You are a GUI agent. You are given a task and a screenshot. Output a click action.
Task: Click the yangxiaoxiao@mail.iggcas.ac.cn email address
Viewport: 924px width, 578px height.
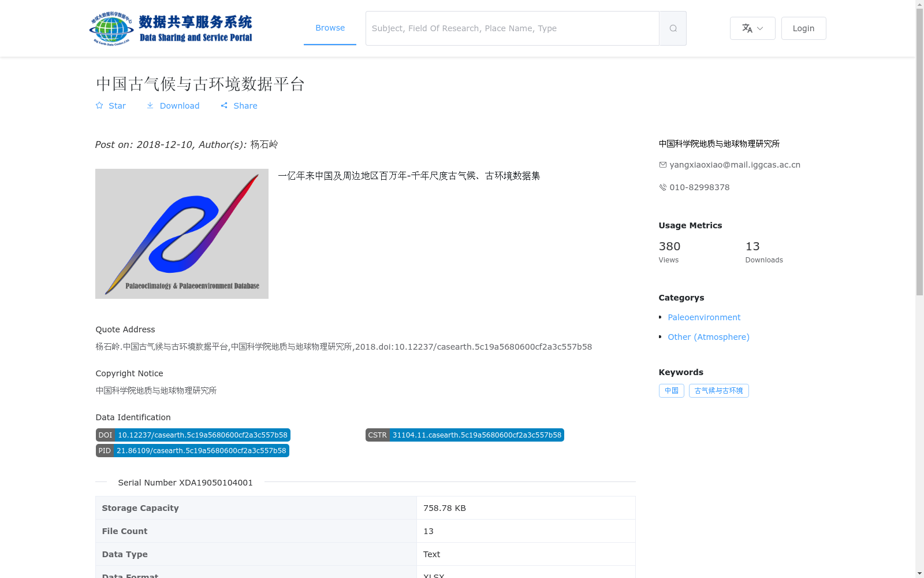pyautogui.click(x=735, y=165)
